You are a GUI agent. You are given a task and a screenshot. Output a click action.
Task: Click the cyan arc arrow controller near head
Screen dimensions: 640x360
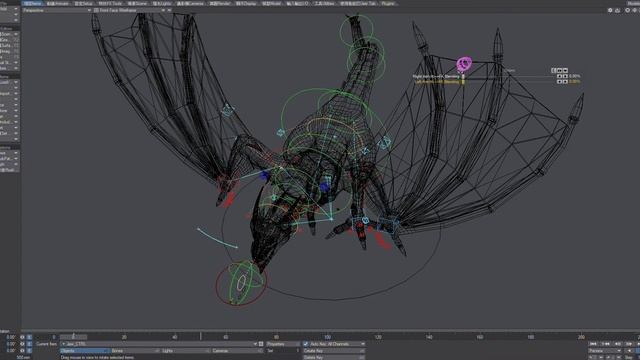(218, 238)
